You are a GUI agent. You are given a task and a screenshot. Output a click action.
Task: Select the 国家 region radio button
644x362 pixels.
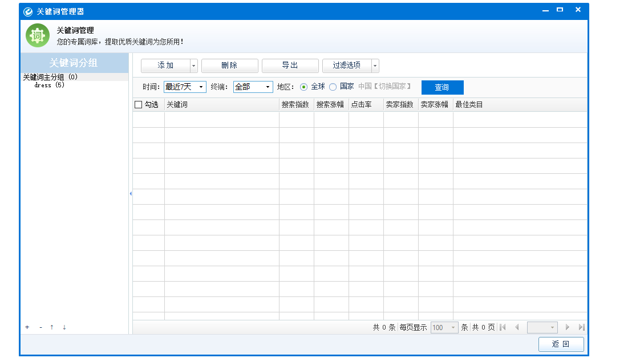[x=333, y=87]
